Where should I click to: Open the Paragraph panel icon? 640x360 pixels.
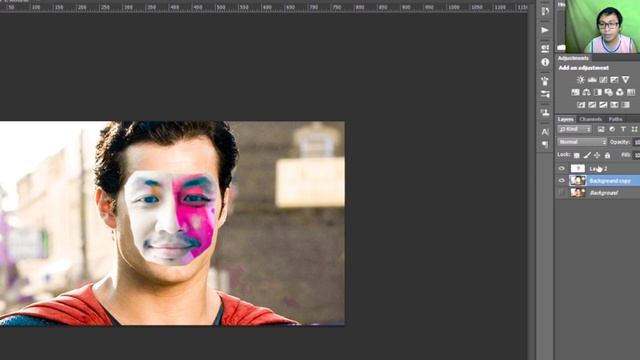tap(545, 144)
